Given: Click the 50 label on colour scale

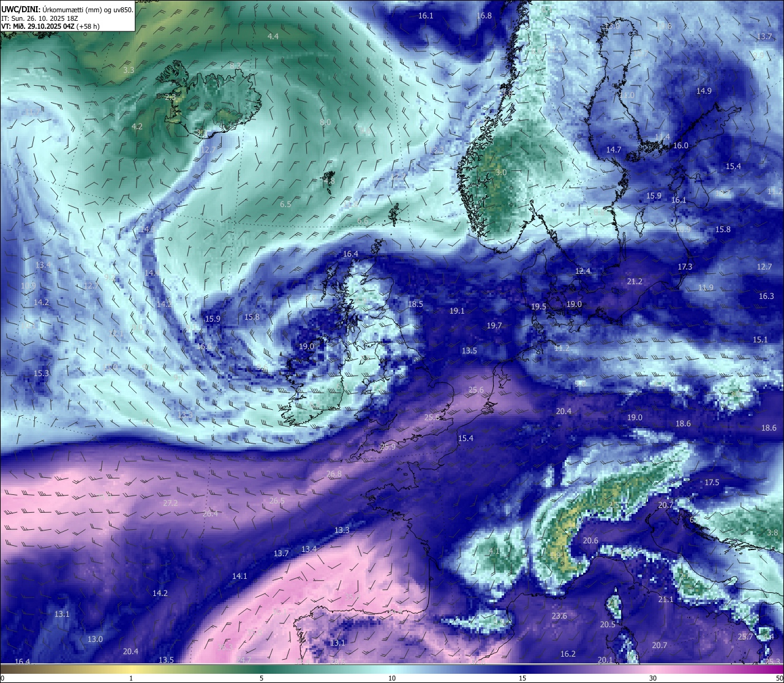Looking at the screenshot, I should point(778,678).
